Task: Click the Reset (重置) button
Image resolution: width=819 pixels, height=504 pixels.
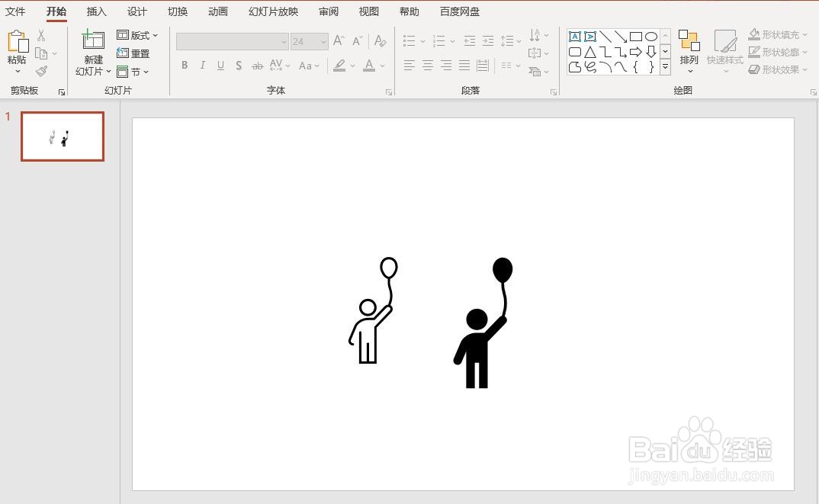Action: point(133,53)
